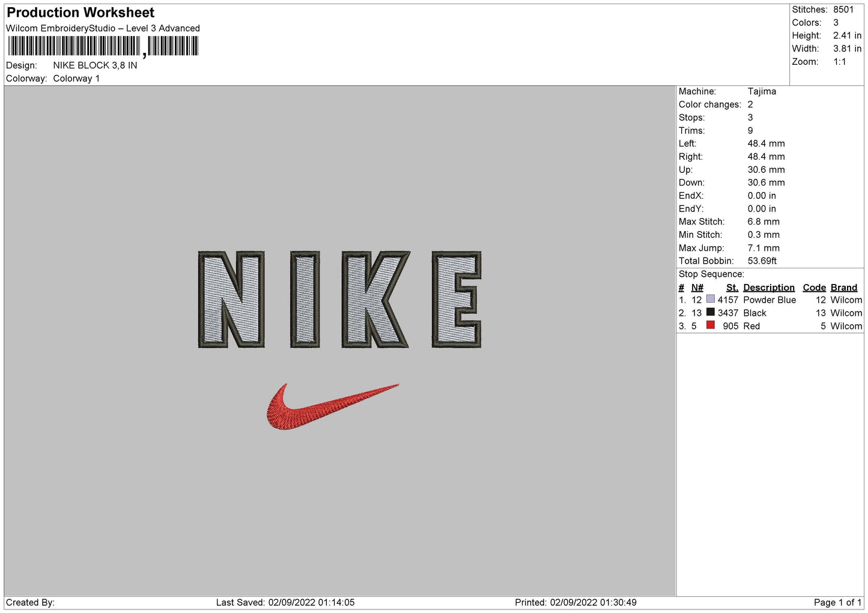
Task: Click the Powder Blue color swatch
Action: click(711, 299)
